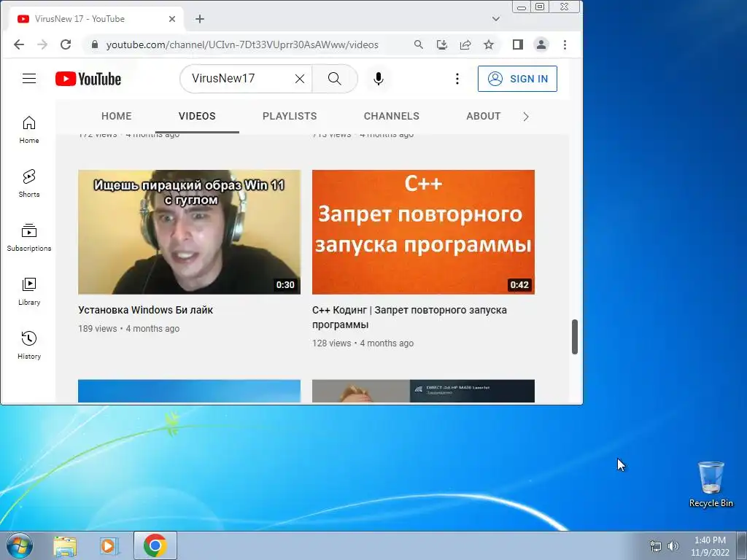Click the SIGN IN button
Screen dimensions: 747x560
click(x=517, y=79)
